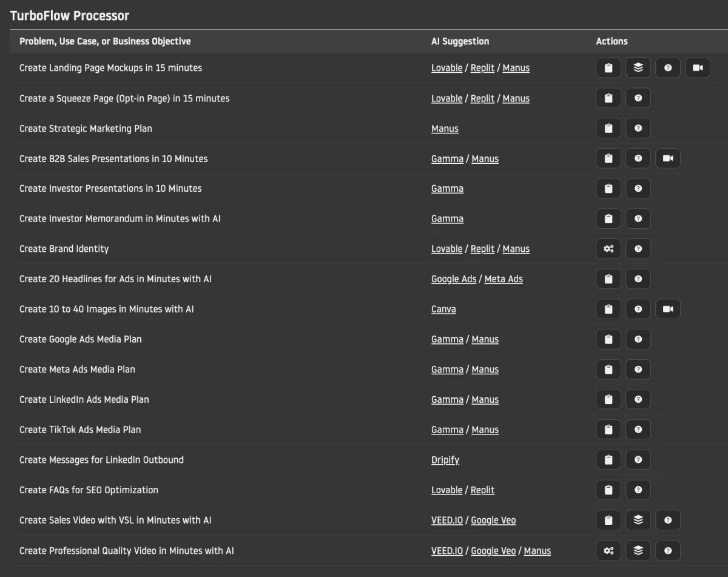Viewport: 728px width, 577px height.
Task: Click gears icon for Create Brand Identity row
Action: click(608, 249)
